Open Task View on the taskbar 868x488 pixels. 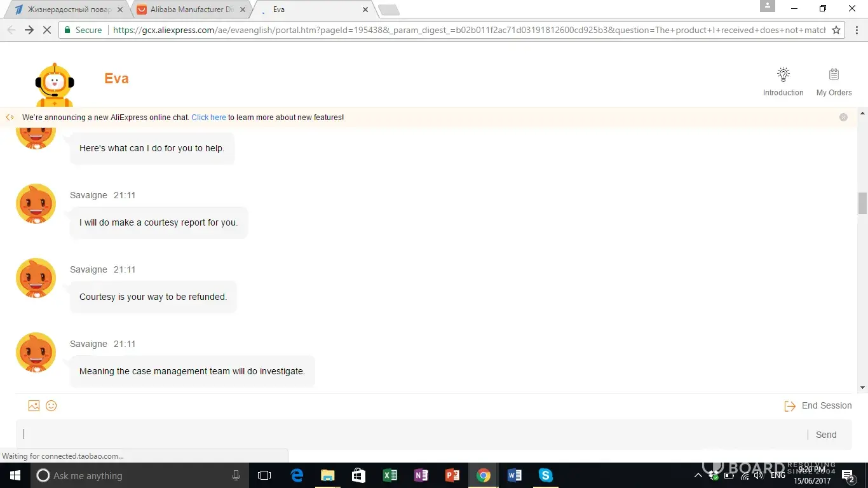[x=264, y=475]
